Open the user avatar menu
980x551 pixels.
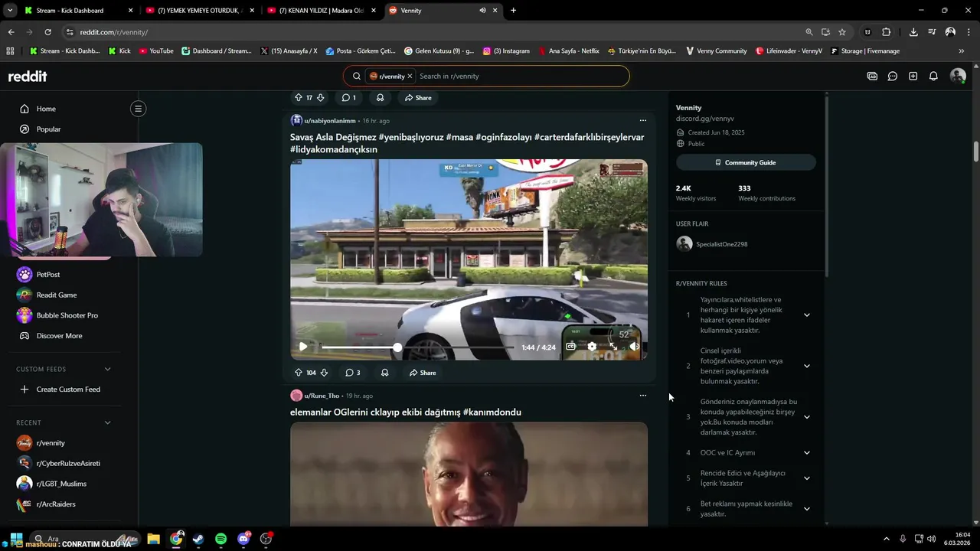click(x=958, y=77)
